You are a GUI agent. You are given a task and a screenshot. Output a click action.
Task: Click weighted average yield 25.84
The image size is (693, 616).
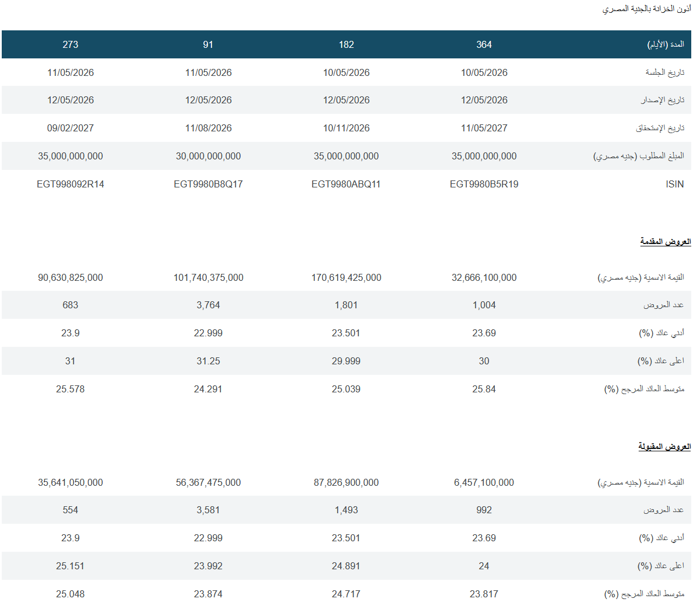coord(484,389)
